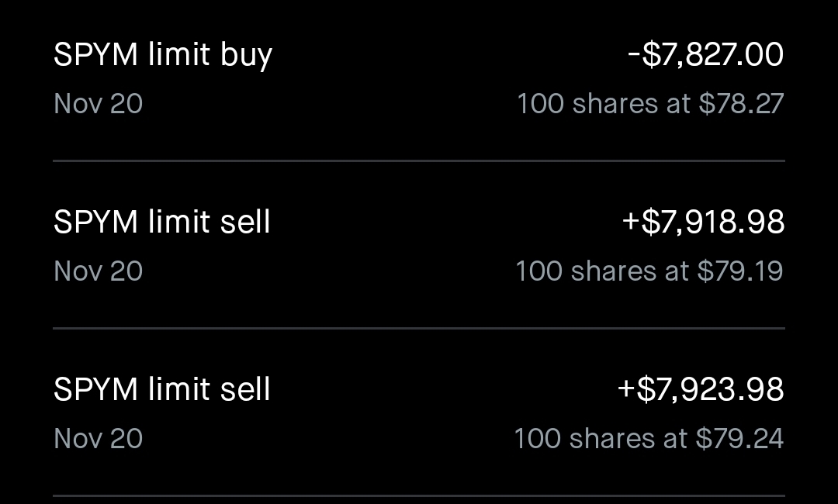Open the SPYM limit buy transaction
The image size is (838, 504).
coord(163,55)
